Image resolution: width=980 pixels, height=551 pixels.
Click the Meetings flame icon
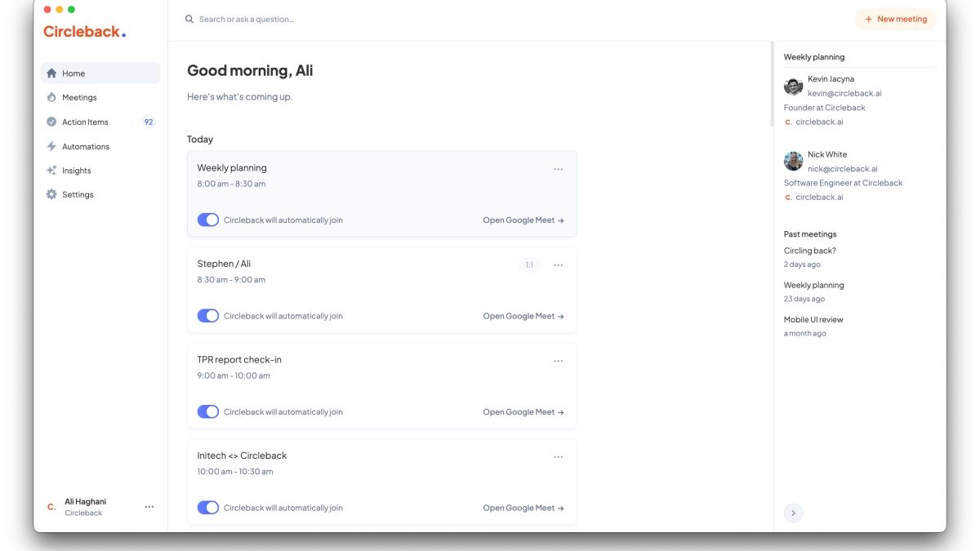51,97
